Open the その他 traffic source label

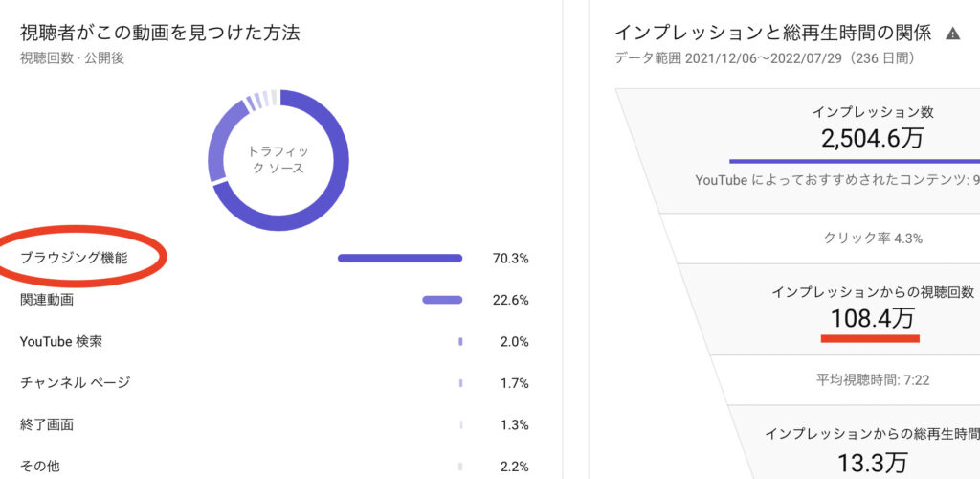click(40, 466)
